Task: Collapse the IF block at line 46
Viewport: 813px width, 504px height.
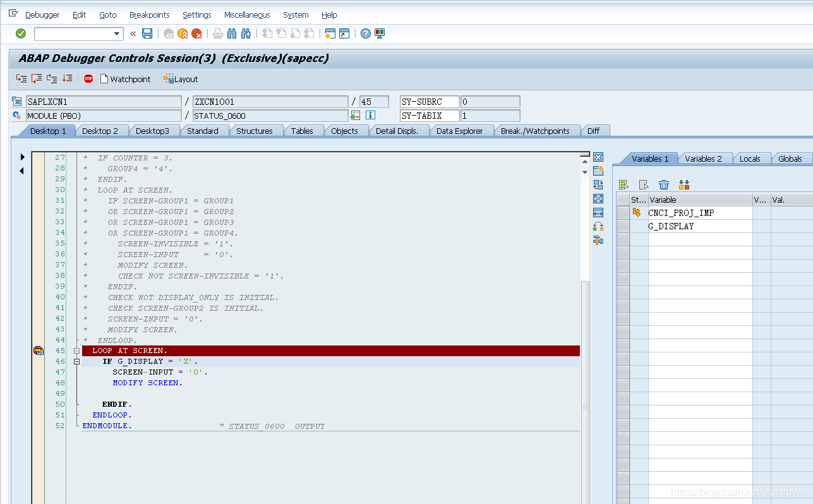Action: 76,361
